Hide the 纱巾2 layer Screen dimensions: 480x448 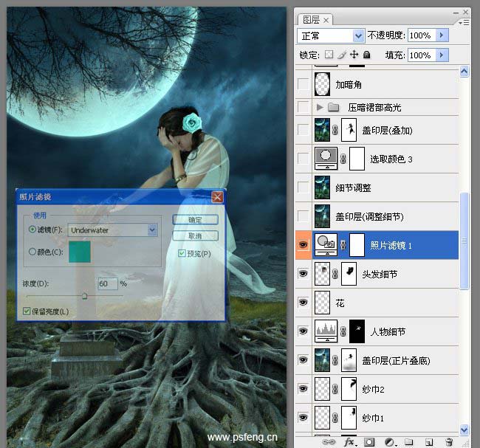[x=304, y=389]
